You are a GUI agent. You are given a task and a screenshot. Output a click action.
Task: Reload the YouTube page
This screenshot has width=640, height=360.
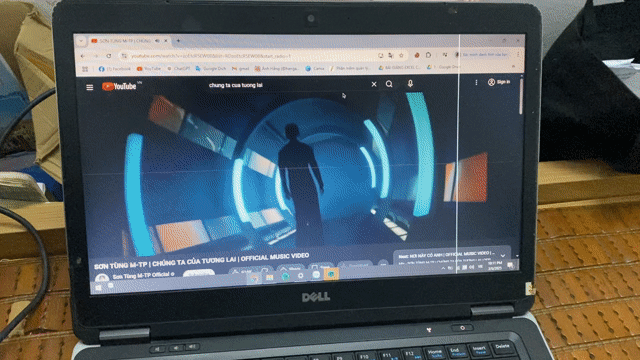coord(109,56)
